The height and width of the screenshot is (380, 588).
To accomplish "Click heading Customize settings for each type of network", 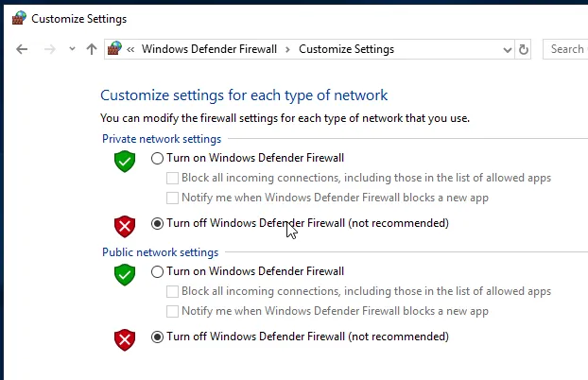I will click(244, 95).
